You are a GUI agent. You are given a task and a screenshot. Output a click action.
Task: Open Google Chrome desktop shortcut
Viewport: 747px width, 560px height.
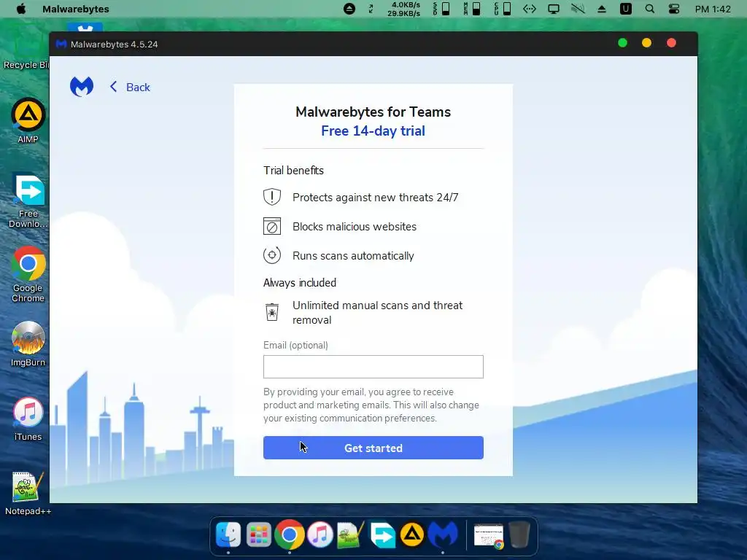28,275
